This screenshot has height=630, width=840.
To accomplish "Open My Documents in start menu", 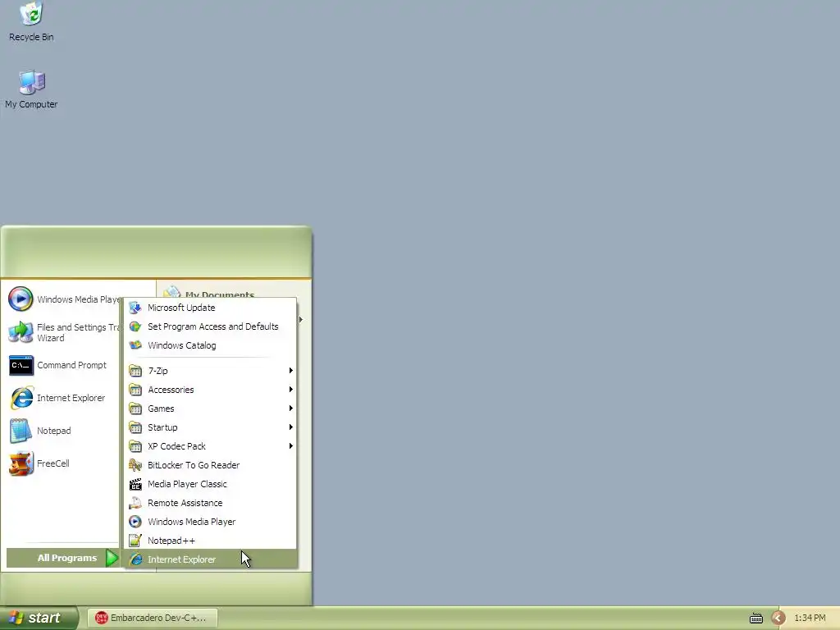I will point(220,294).
